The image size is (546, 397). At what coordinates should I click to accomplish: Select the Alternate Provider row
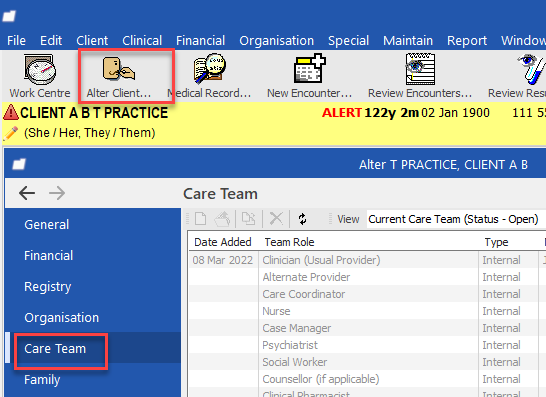point(367,277)
